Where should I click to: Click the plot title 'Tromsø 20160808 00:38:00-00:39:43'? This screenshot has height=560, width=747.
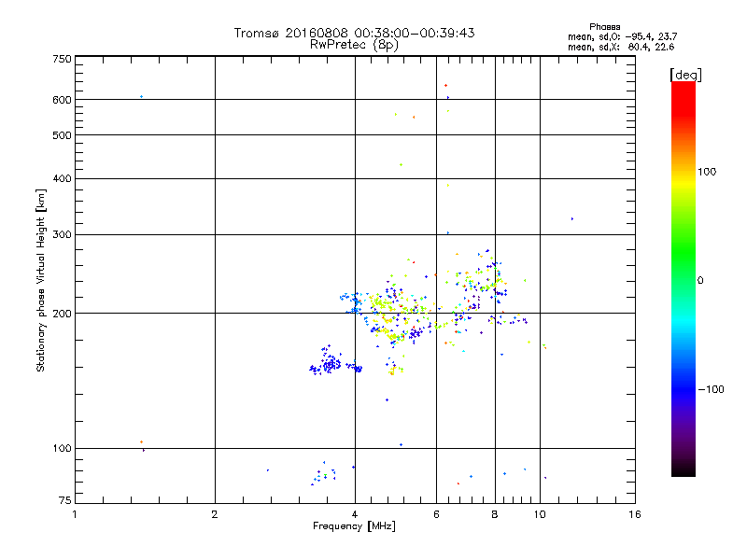coord(354,33)
